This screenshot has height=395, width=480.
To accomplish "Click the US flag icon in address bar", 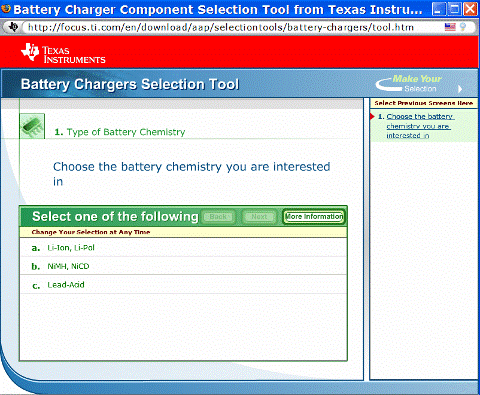I will pyautogui.click(x=450, y=27).
